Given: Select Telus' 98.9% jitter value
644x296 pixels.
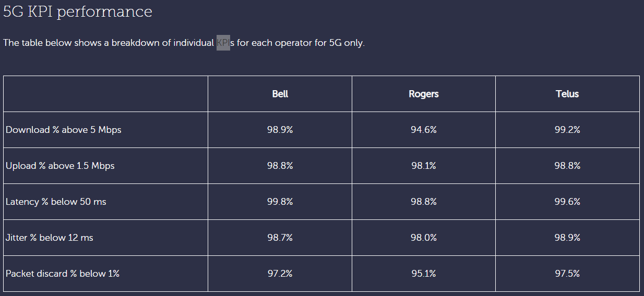Looking at the screenshot, I should click(567, 238).
